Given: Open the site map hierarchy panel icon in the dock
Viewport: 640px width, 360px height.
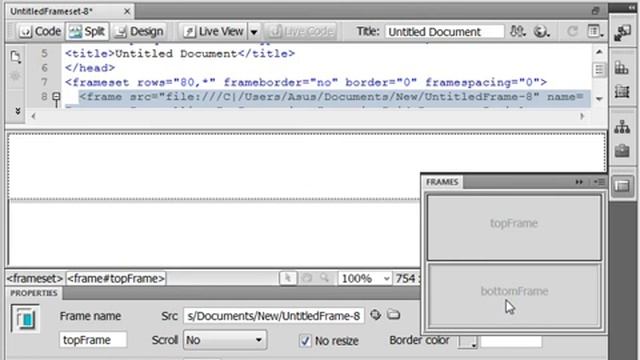Looking at the screenshot, I should [622, 127].
